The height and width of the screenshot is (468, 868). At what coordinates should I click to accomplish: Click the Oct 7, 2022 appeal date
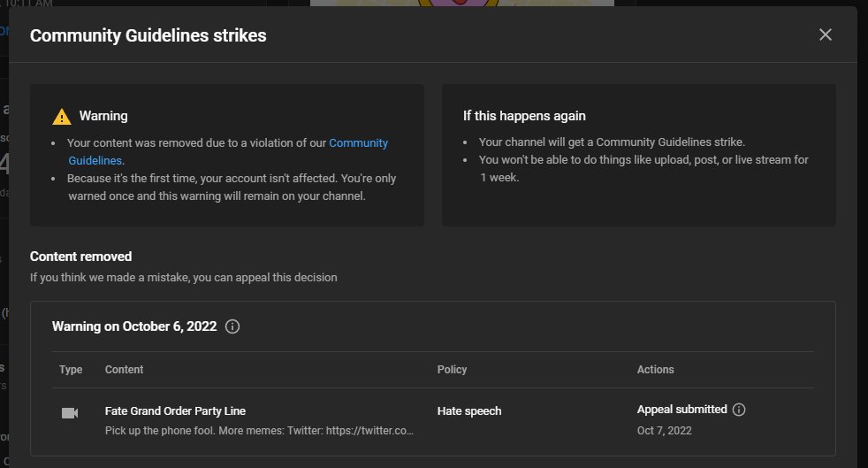(665, 430)
